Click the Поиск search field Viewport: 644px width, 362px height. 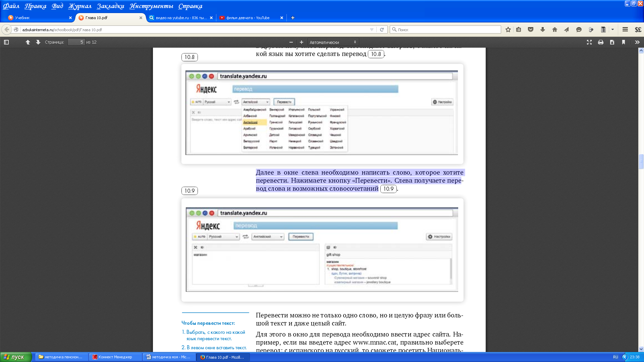(x=446, y=29)
